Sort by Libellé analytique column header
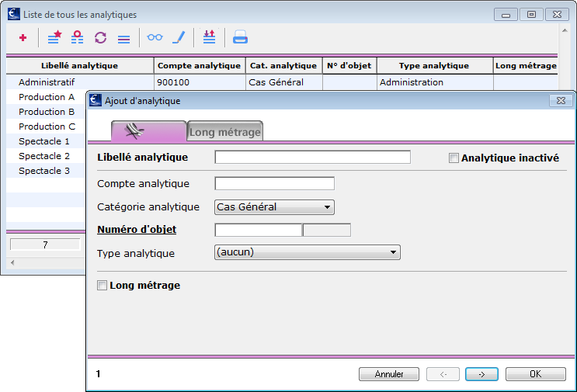The width and height of the screenshot is (577, 392). (x=80, y=66)
